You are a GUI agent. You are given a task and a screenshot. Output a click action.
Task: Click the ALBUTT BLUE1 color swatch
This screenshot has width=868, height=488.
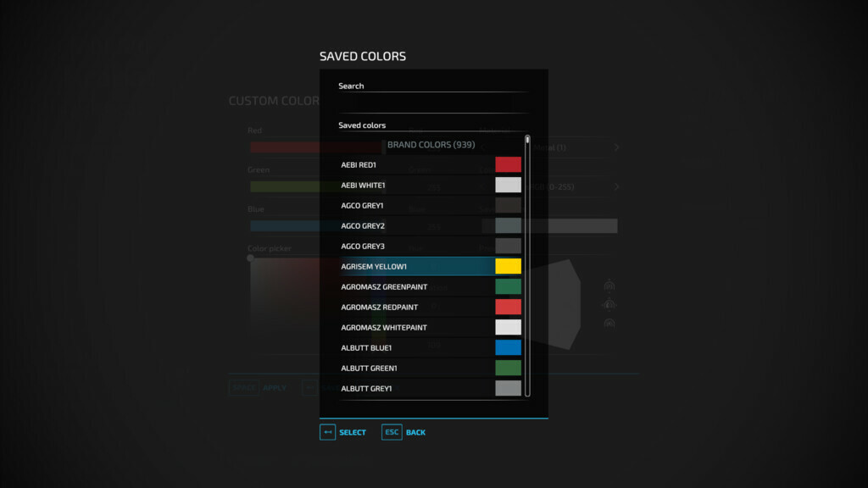(x=507, y=347)
